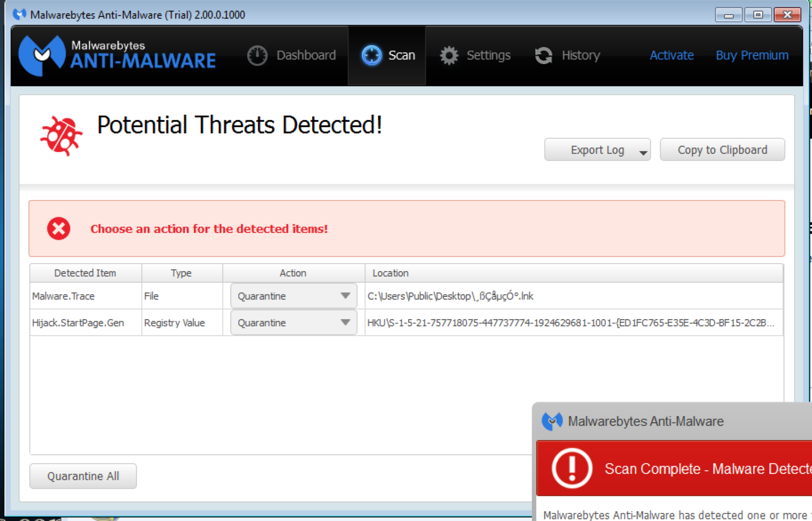Click the Potential Threats Detected heading
Image resolution: width=812 pixels, height=521 pixels.
click(x=240, y=125)
